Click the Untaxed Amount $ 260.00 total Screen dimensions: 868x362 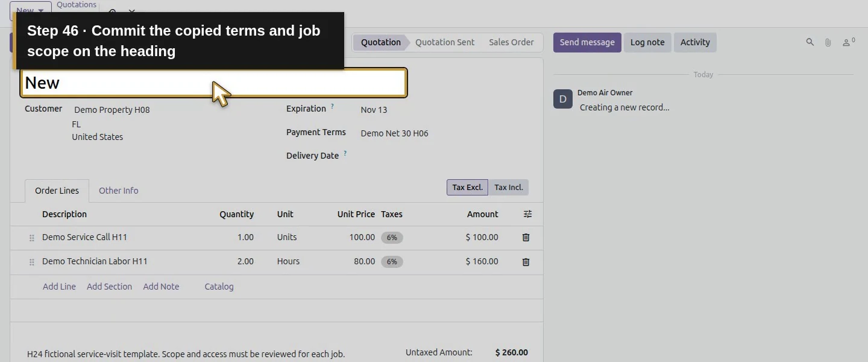point(511,352)
